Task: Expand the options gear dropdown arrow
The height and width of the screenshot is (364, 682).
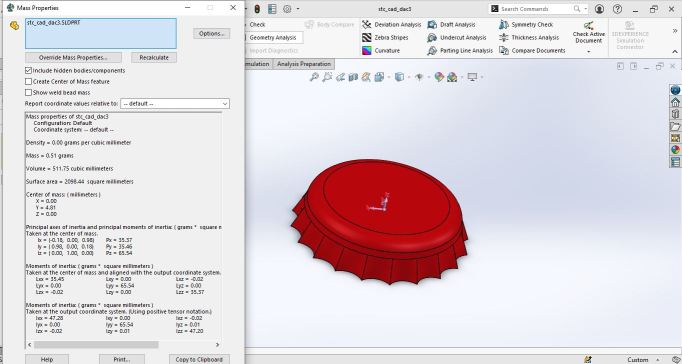Action: 298,9
